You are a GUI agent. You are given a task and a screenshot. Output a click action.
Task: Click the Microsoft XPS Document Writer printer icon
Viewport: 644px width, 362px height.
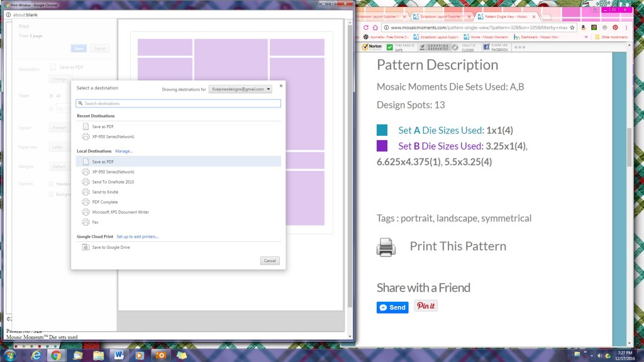click(x=86, y=212)
